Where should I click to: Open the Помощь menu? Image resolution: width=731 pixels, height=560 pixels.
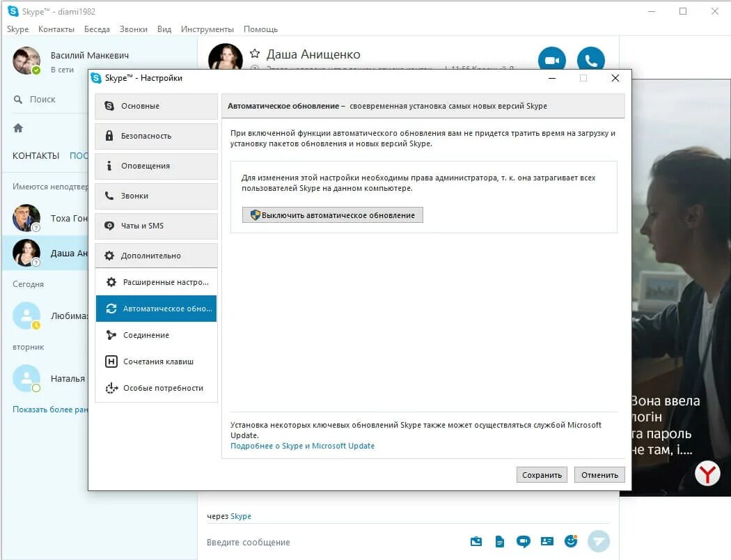coord(260,29)
